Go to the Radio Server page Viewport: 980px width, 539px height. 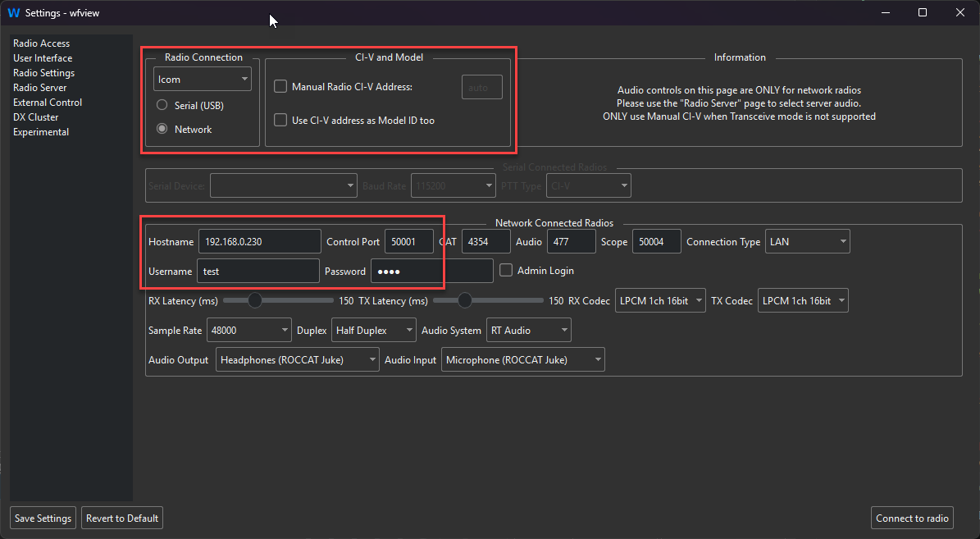tap(40, 88)
